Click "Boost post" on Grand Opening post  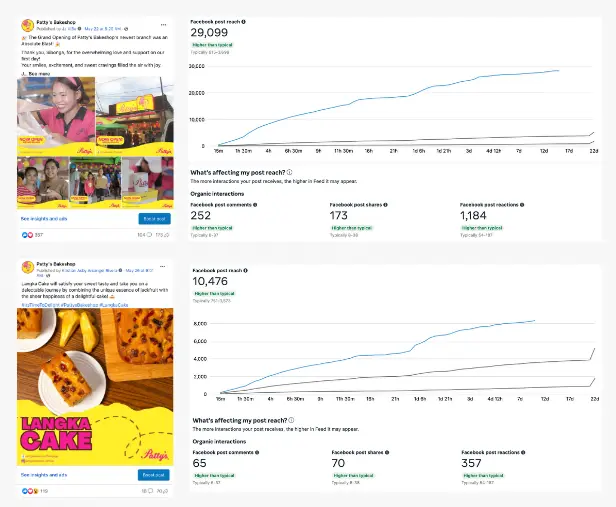point(154,218)
